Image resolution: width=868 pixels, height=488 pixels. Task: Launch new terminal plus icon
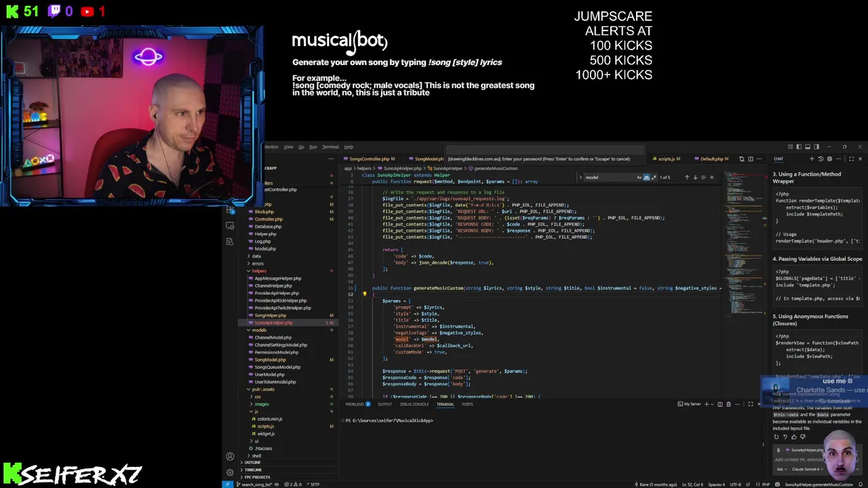click(707, 404)
